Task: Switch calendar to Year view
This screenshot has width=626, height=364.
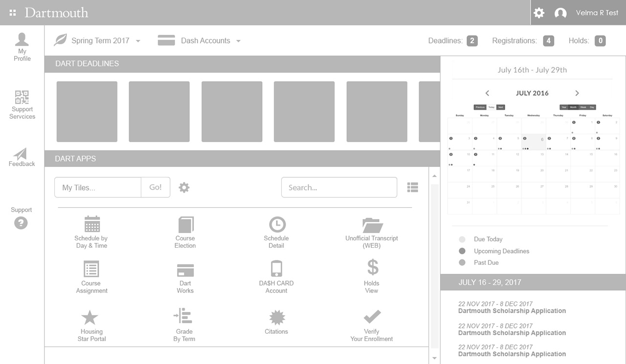Action: 564,107
